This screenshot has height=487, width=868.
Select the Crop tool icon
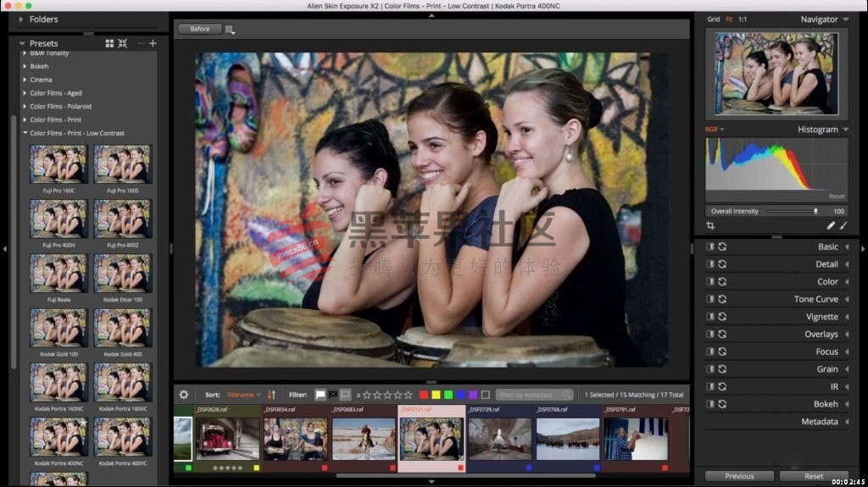710,226
